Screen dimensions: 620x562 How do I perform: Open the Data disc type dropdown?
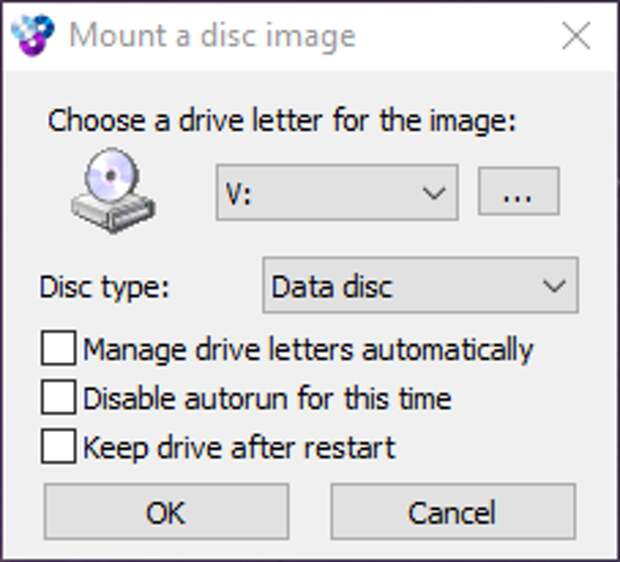coord(420,285)
